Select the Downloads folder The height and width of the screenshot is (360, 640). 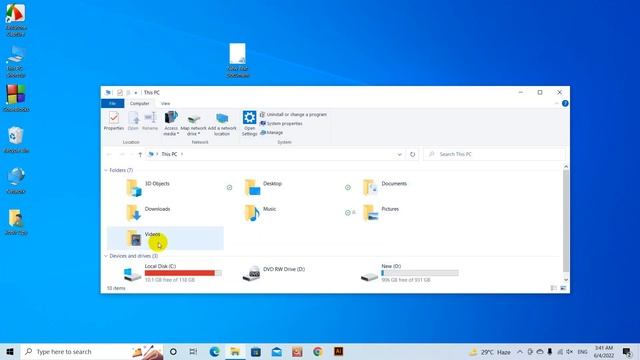(165, 213)
